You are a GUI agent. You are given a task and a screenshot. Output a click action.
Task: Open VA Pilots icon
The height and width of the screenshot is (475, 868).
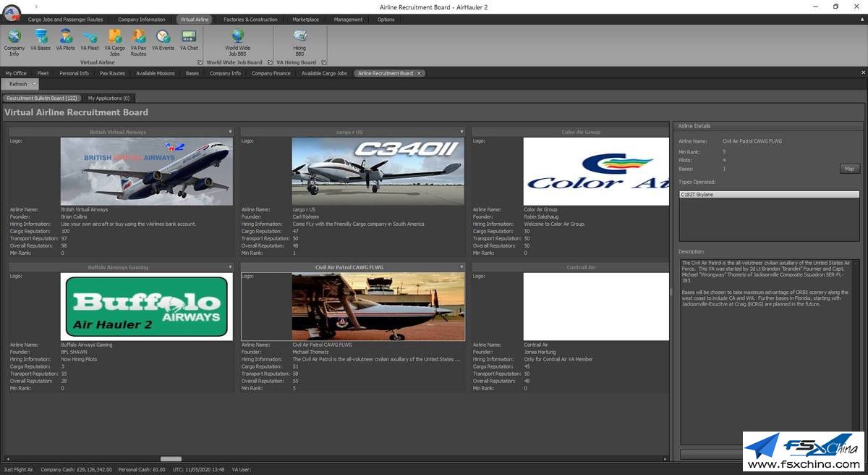click(66, 41)
